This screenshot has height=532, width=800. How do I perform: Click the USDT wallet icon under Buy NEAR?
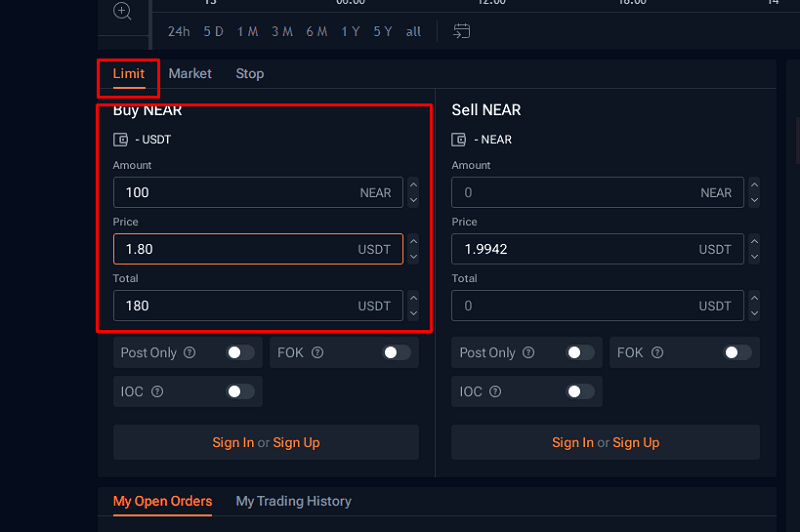(120, 139)
